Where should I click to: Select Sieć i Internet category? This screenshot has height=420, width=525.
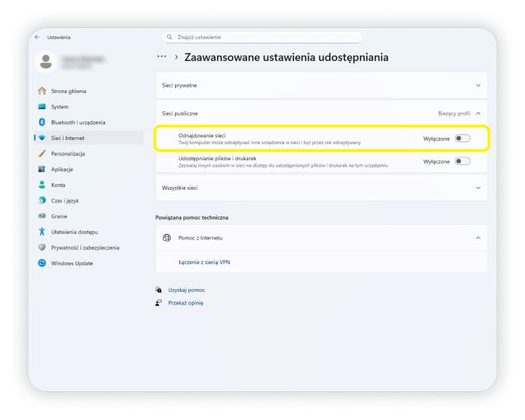[x=89, y=138]
